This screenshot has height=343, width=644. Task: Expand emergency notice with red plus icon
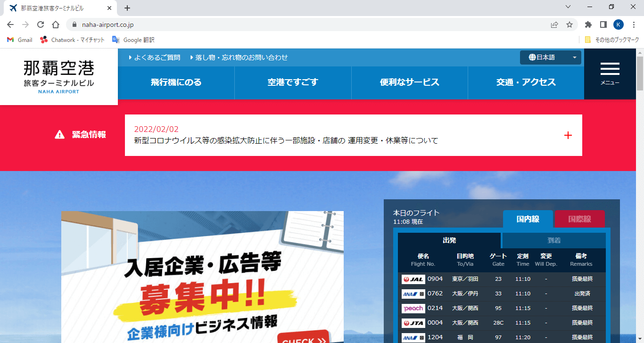point(568,135)
